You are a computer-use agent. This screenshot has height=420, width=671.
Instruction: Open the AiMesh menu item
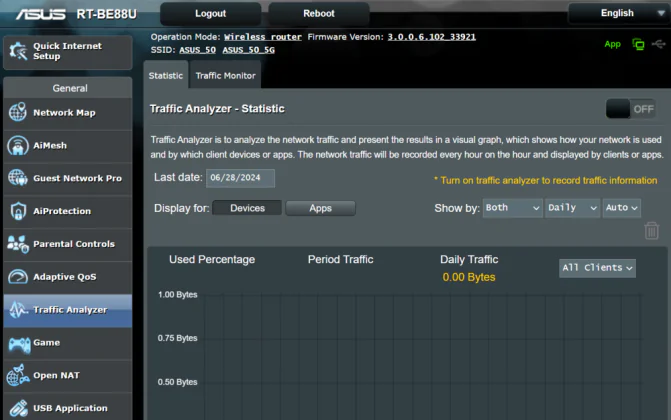pyautogui.click(x=68, y=146)
